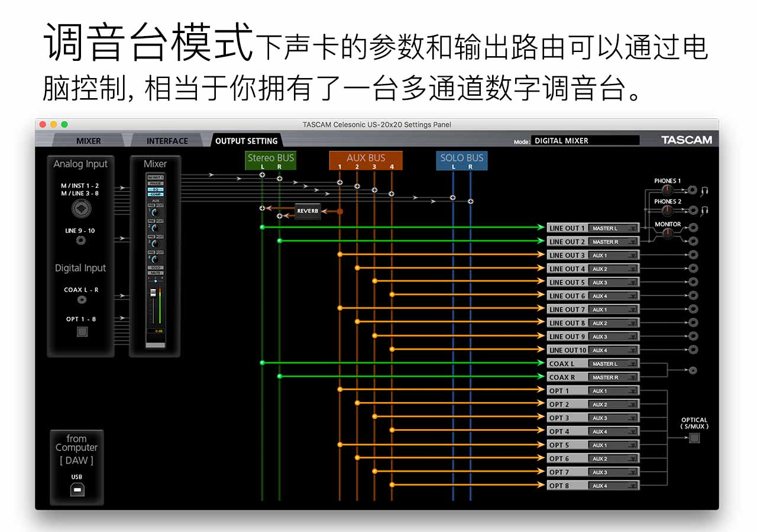757x532 pixels.
Task: Click the pan slider on the mixer strip
Action: pyautogui.click(x=155, y=281)
